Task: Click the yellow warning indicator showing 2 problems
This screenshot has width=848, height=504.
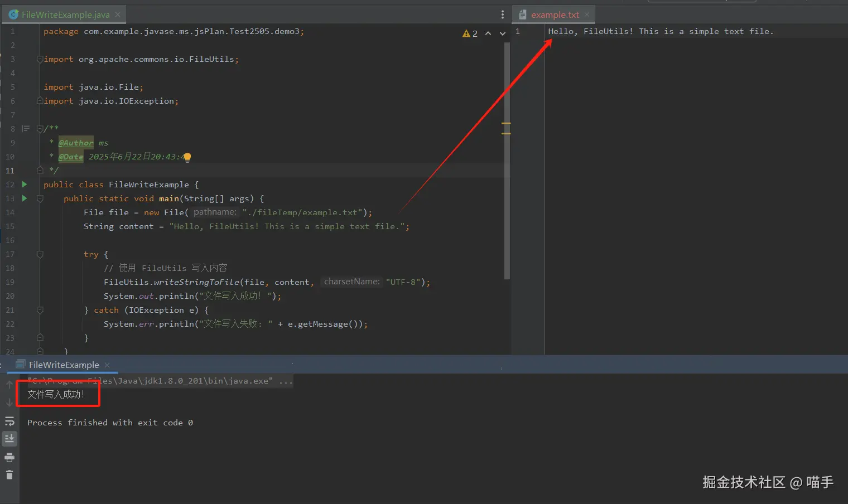Action: 470,33
